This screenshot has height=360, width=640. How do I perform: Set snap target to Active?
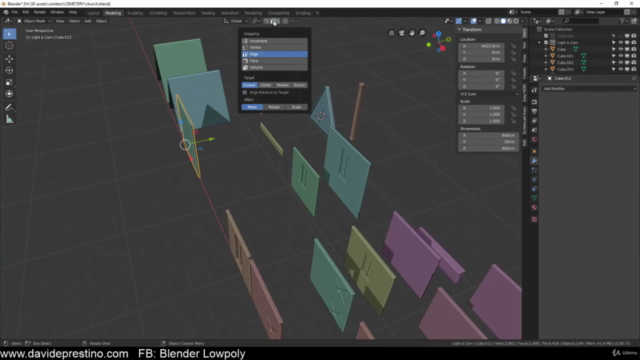299,85
